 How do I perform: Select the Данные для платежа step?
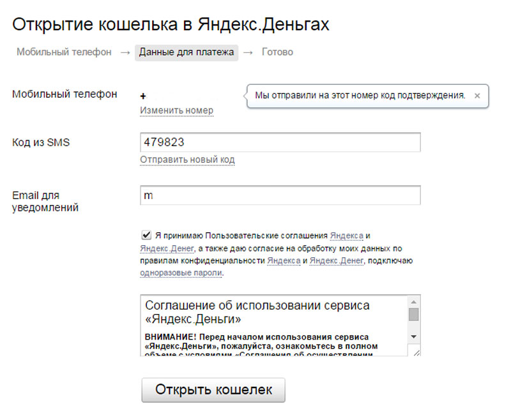(x=187, y=52)
